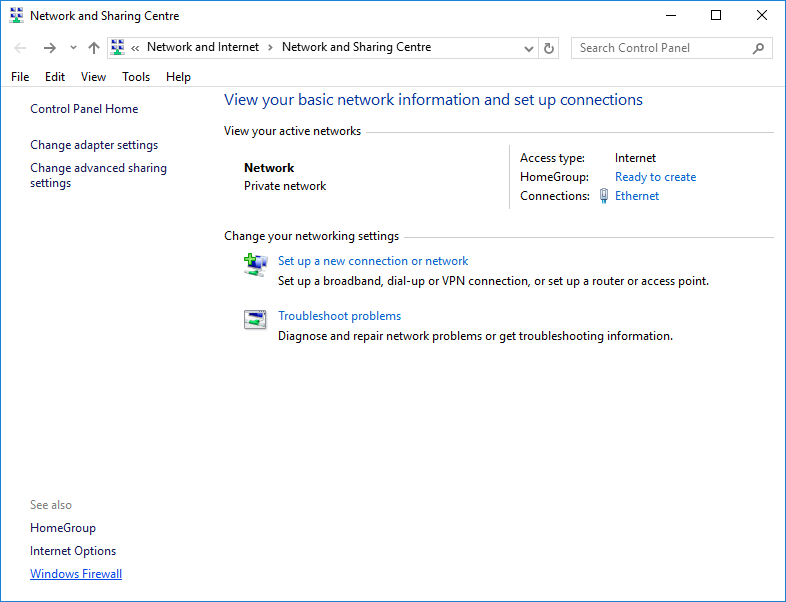
Task: Click Ready to create HomeGroup link
Action: click(x=655, y=177)
